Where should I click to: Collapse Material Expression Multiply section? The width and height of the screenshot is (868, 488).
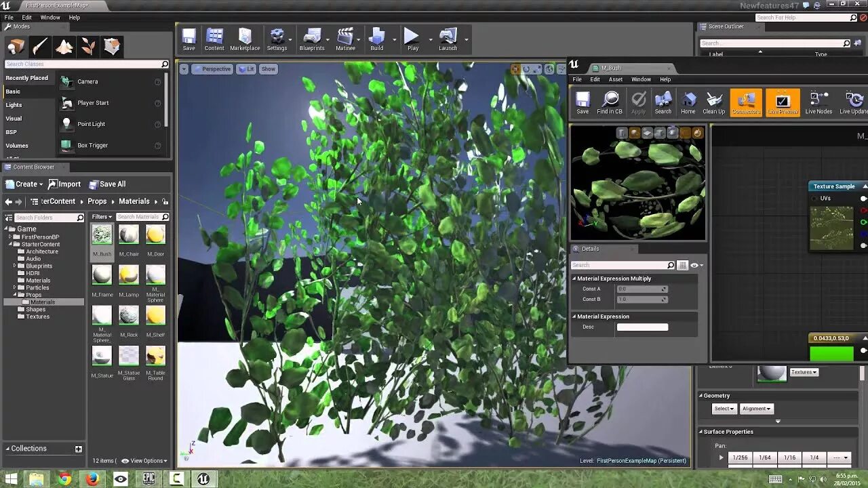(x=574, y=279)
